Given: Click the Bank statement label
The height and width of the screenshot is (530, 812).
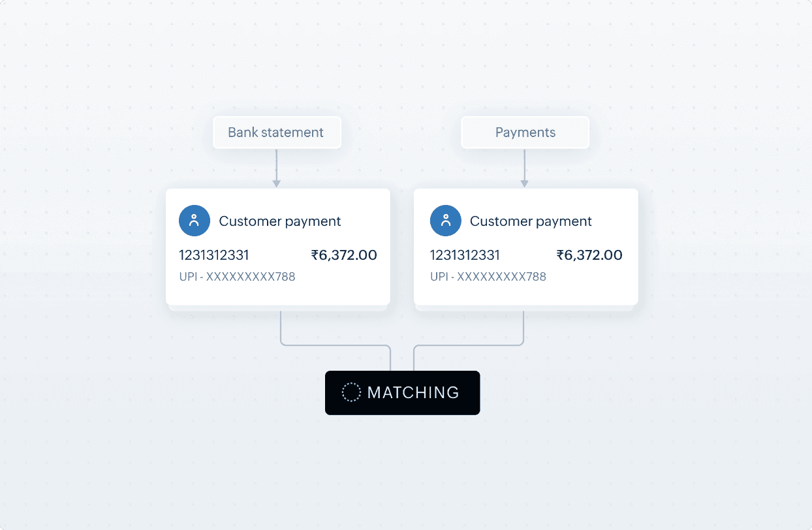Looking at the screenshot, I should [x=275, y=132].
